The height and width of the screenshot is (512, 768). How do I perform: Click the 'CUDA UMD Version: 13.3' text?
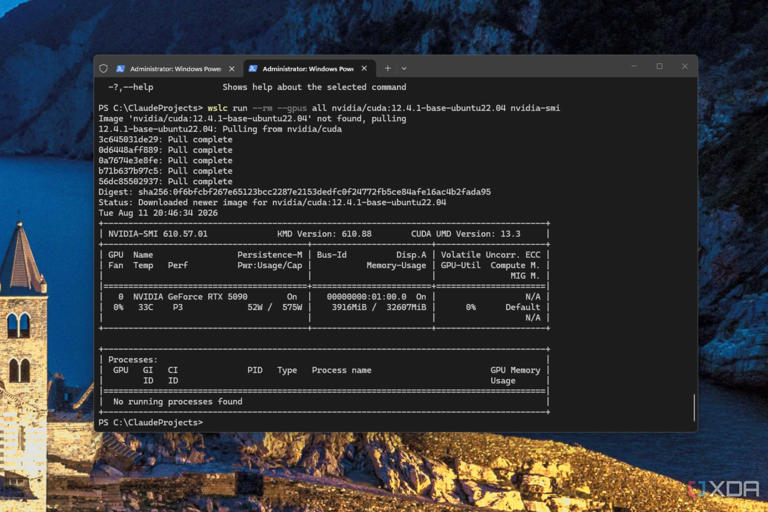(466, 234)
